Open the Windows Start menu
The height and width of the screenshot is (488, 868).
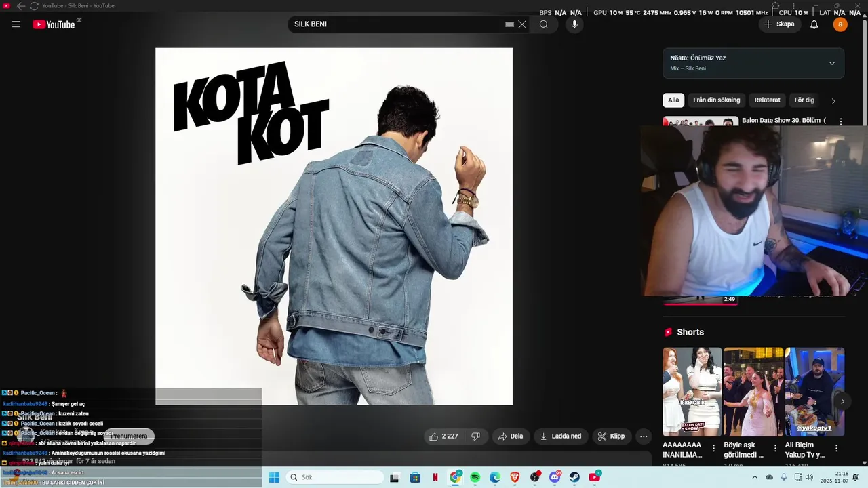tap(274, 477)
